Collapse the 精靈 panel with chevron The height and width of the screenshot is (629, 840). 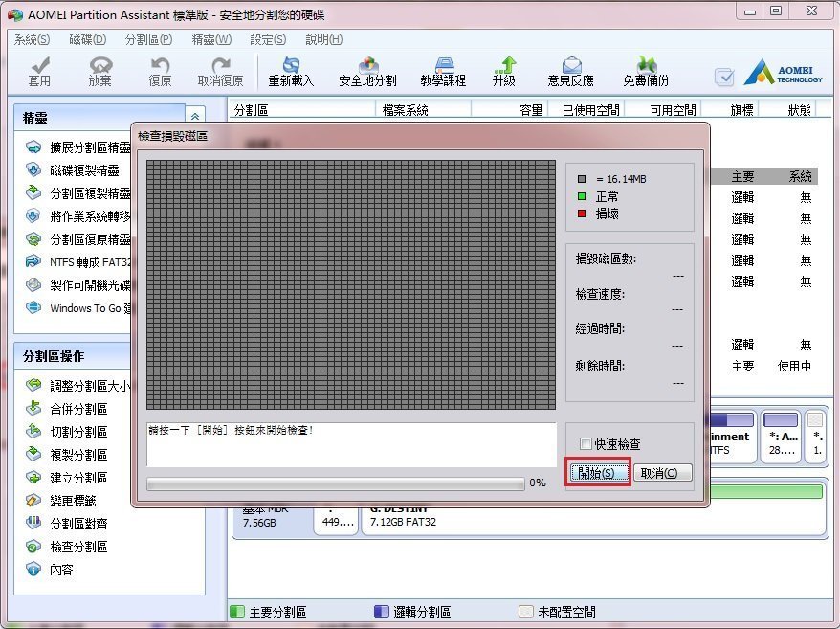click(x=195, y=117)
